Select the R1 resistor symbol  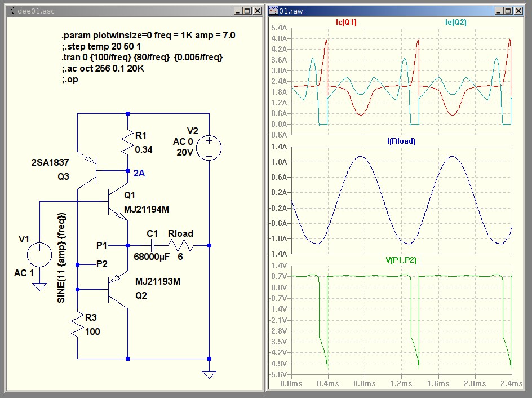click(128, 142)
